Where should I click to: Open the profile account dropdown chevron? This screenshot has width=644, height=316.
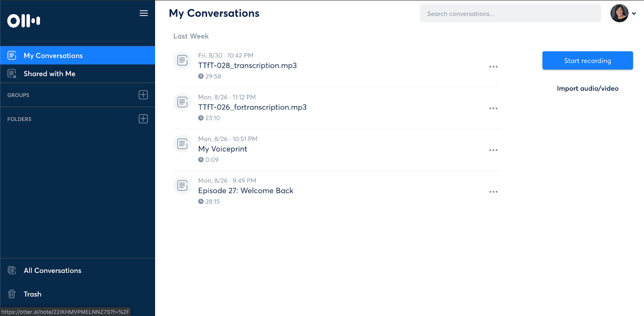(x=635, y=13)
